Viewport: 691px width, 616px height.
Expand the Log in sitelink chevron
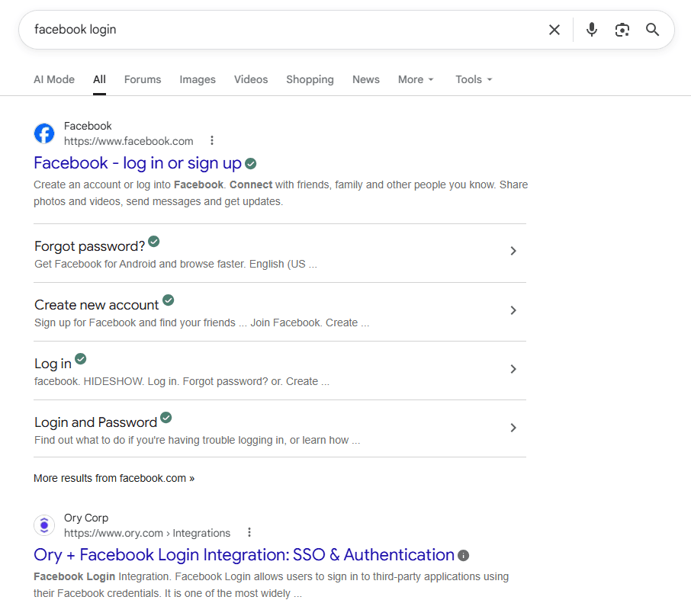click(513, 369)
